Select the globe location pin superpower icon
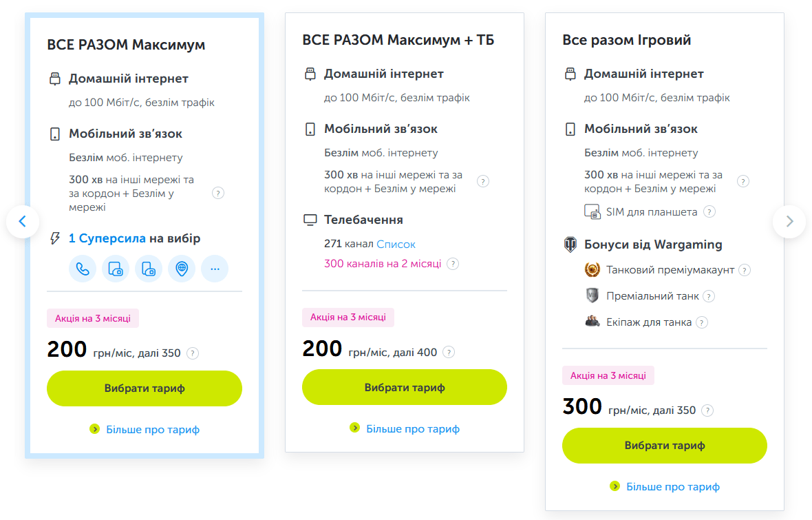Screen dimensions: 812x520 coord(182,269)
